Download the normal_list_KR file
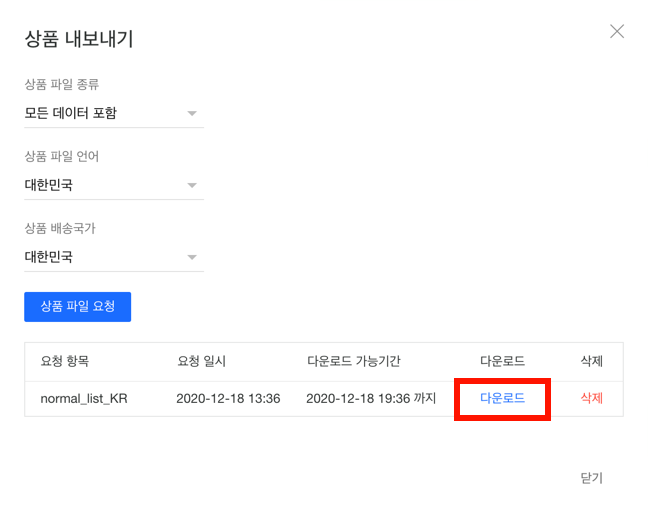 pyautogui.click(x=503, y=398)
